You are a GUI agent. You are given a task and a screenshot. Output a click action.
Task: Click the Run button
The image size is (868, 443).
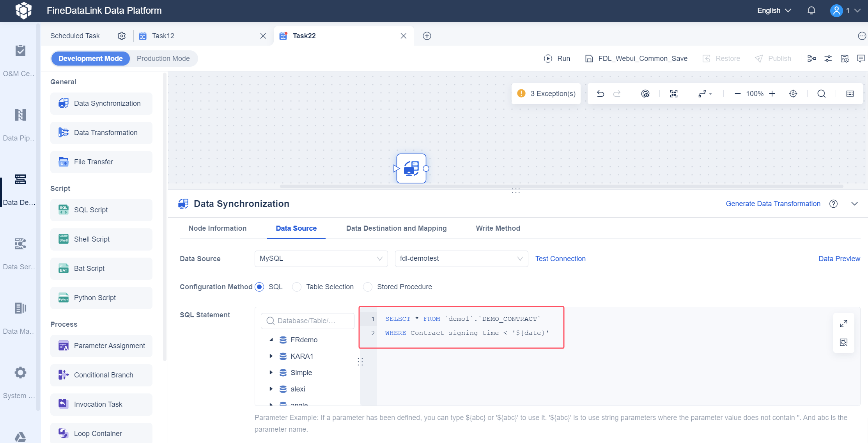click(x=557, y=59)
